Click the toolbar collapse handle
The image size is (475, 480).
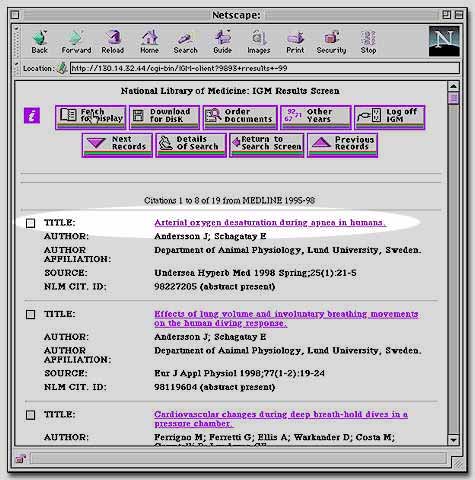17,42
